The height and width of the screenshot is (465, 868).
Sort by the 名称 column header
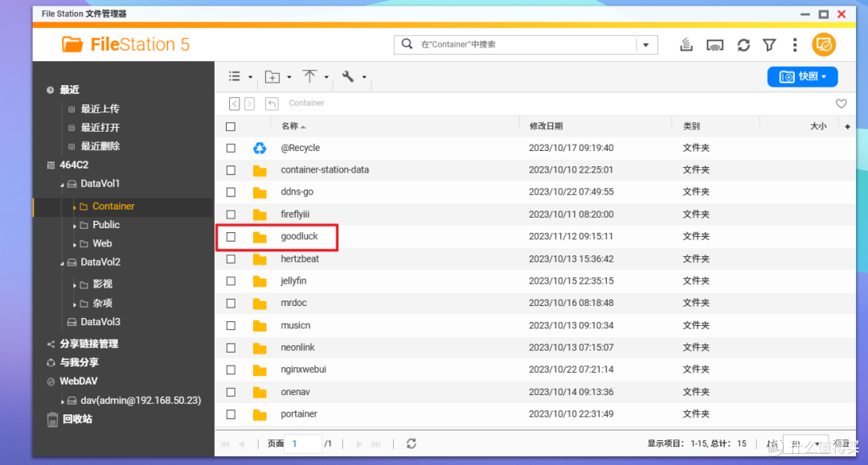click(289, 127)
